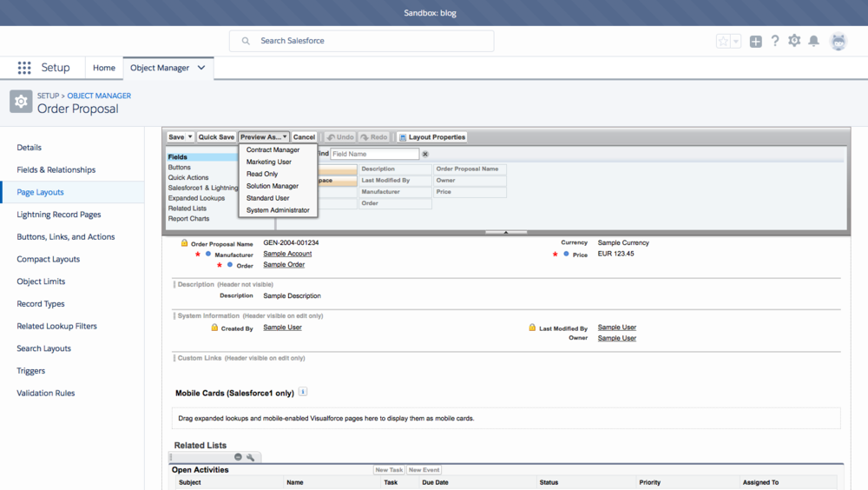The width and height of the screenshot is (868, 490).
Task: Expand the Save button dropdown arrow
Action: [x=190, y=137]
